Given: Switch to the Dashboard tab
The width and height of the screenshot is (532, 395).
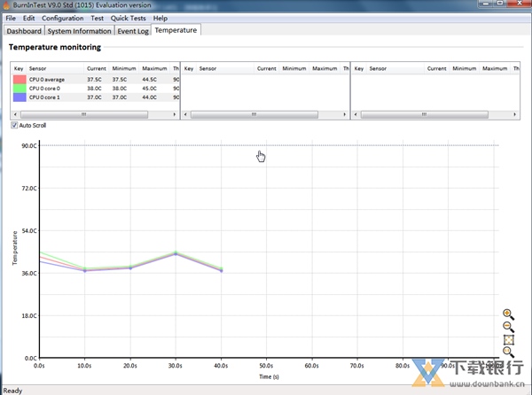Looking at the screenshot, I should tap(24, 30).
